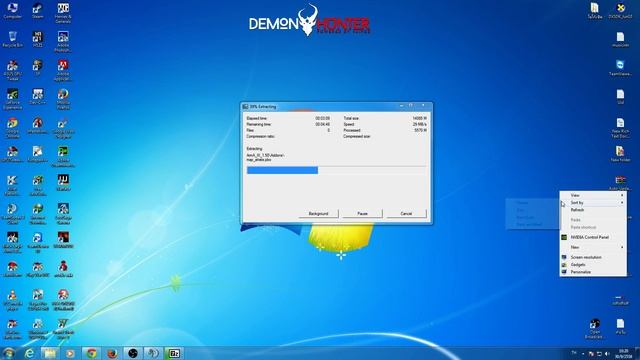Cancel the extraction

point(407,213)
